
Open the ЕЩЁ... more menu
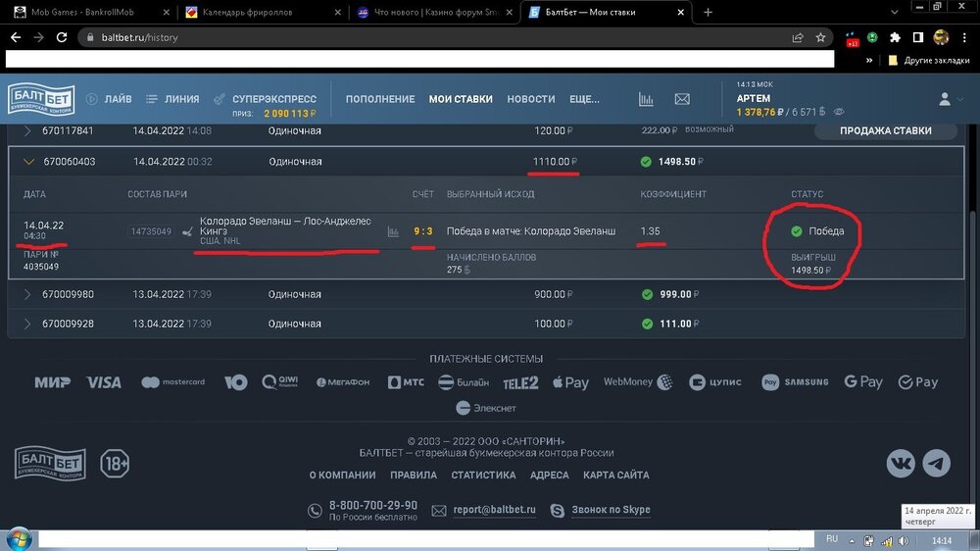point(584,99)
